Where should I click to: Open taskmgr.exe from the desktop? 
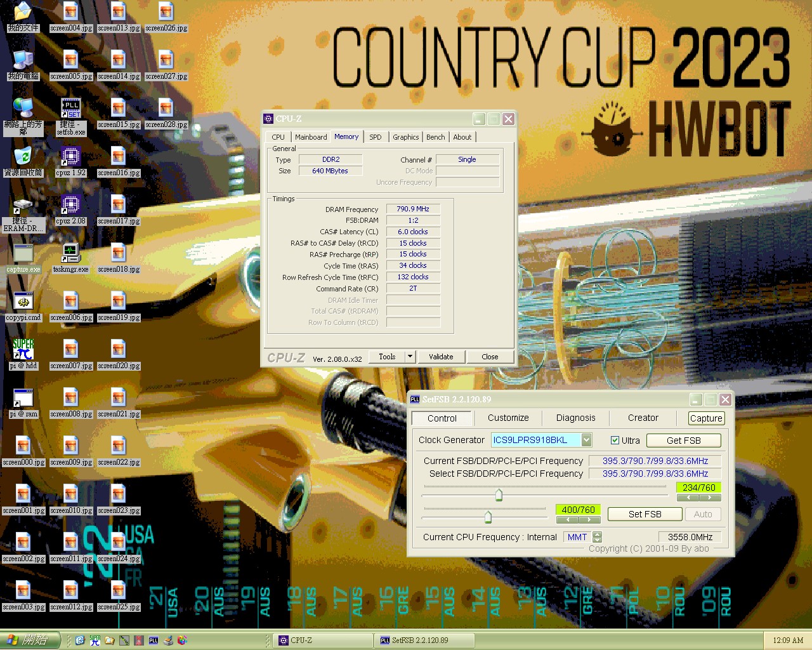click(x=70, y=258)
